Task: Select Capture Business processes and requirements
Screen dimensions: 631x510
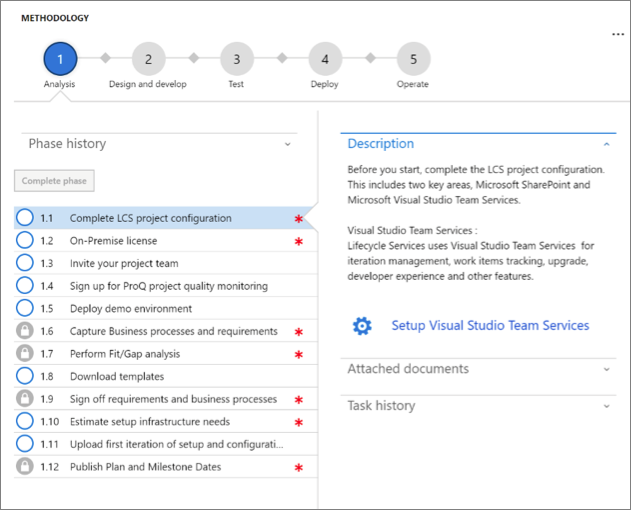Action: pyautogui.click(x=173, y=331)
